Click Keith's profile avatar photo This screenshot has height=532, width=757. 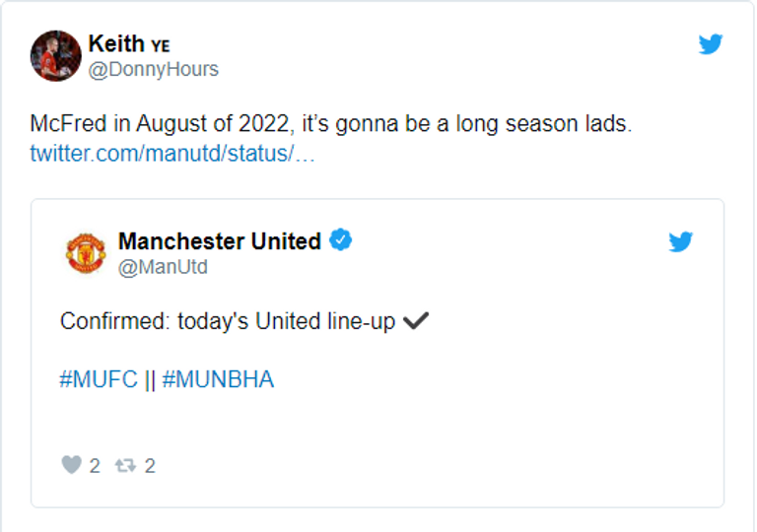[x=55, y=55]
